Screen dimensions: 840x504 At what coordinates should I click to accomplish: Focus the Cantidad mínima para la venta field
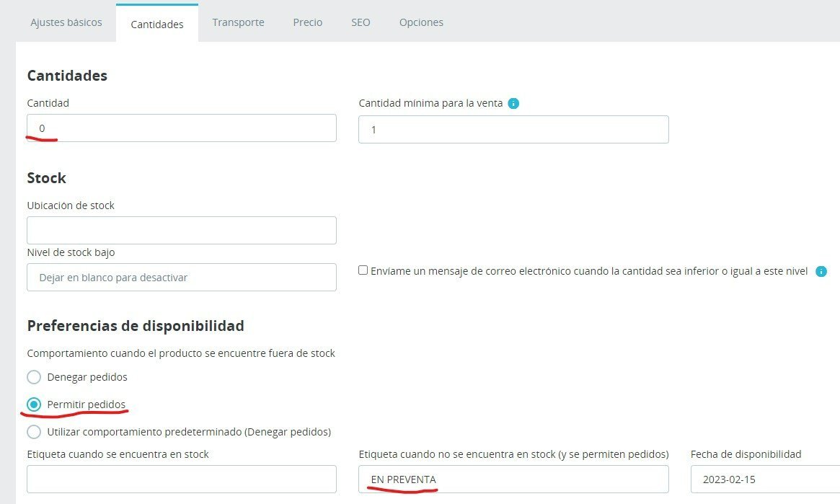(x=513, y=130)
